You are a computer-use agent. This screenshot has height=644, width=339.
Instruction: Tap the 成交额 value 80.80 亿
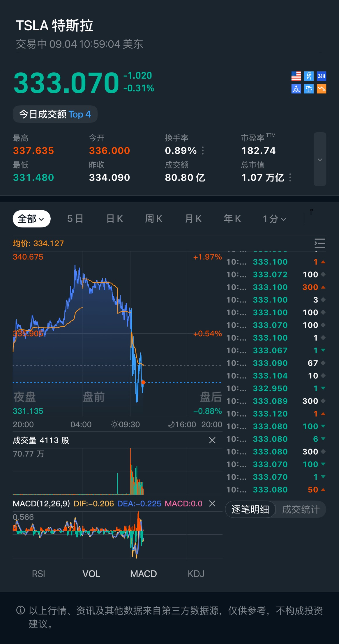[x=185, y=177]
